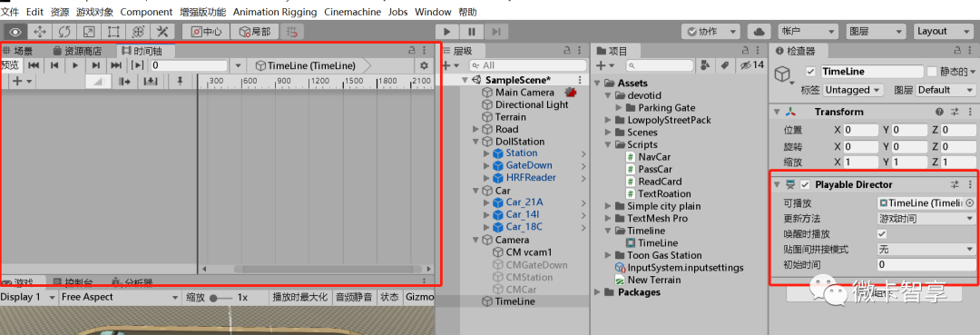
Task: Open the timeline settings gear
Action: pyautogui.click(x=425, y=65)
